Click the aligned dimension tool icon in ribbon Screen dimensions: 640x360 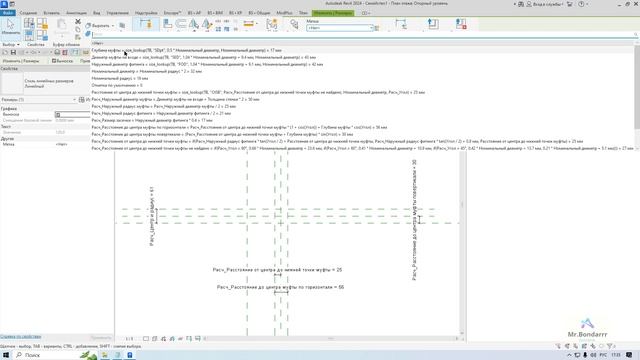click(146, 24)
